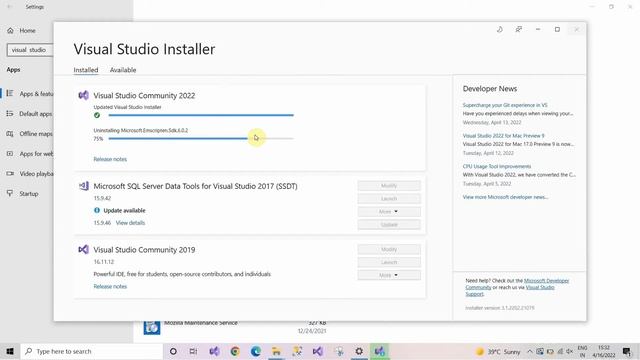Click the completed Updated Visual Studio Installer progress bar
This screenshot has height=360, width=640.
tap(201, 115)
